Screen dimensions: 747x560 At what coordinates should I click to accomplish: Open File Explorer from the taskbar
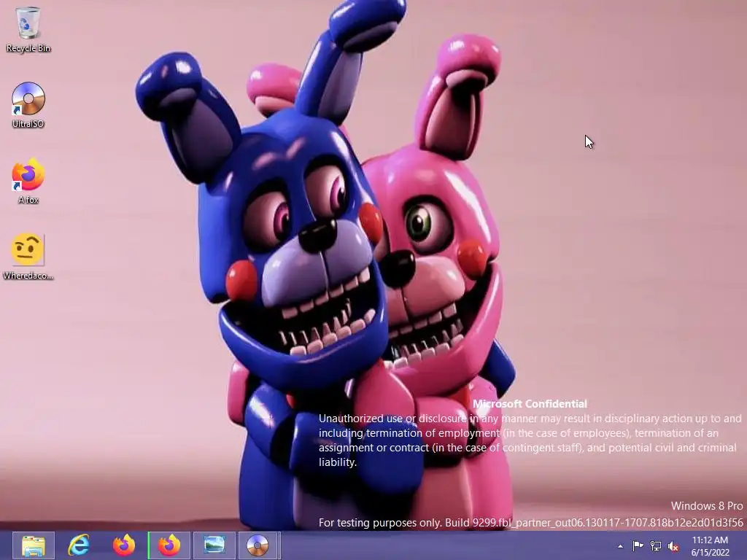(34, 545)
